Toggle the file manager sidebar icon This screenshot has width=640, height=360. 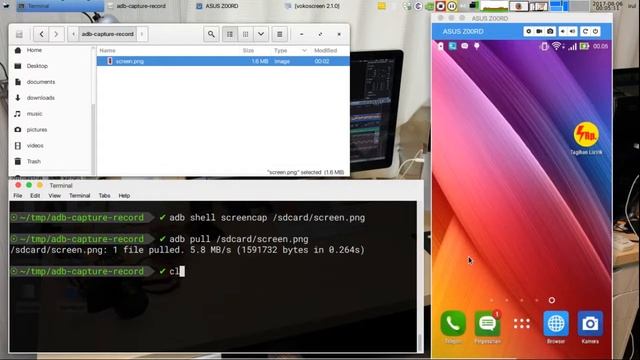tap(19, 34)
